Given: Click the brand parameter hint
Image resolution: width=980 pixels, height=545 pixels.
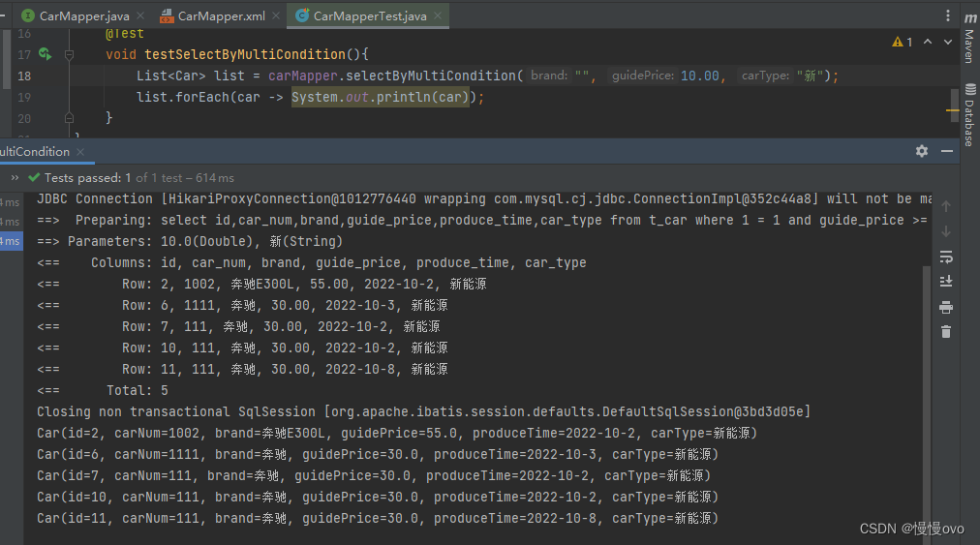Looking at the screenshot, I should (x=549, y=76).
